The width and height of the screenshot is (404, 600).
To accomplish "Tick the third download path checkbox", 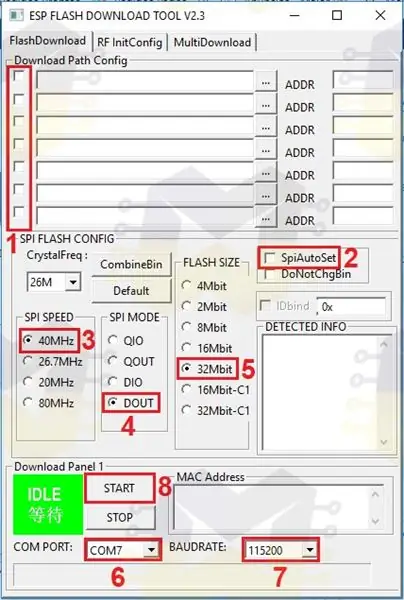I will click(x=18, y=121).
